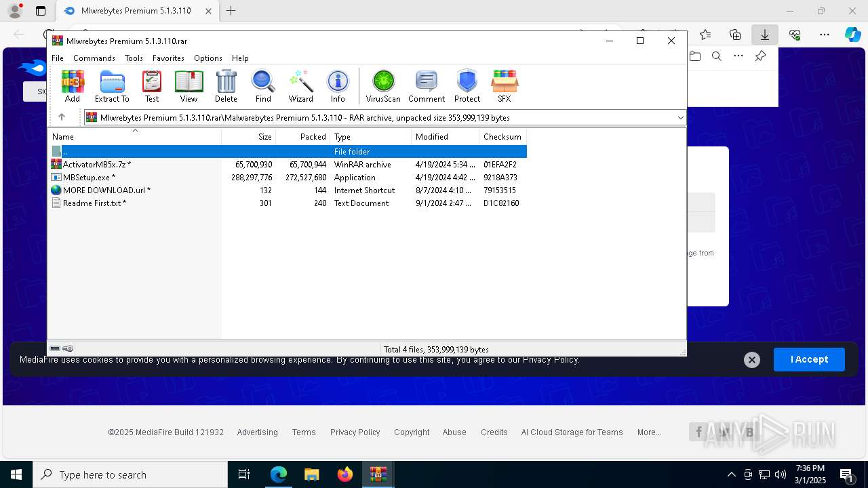Click the search icon in downloads panel

[717, 56]
